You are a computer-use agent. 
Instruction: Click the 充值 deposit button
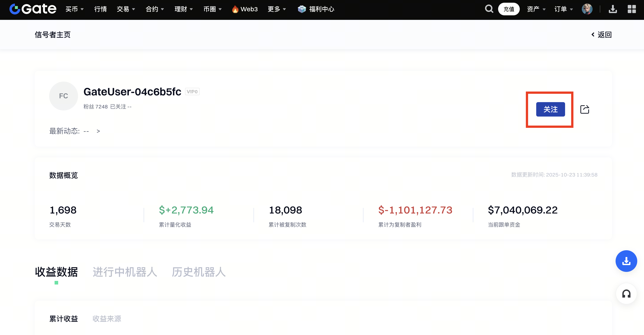508,9
